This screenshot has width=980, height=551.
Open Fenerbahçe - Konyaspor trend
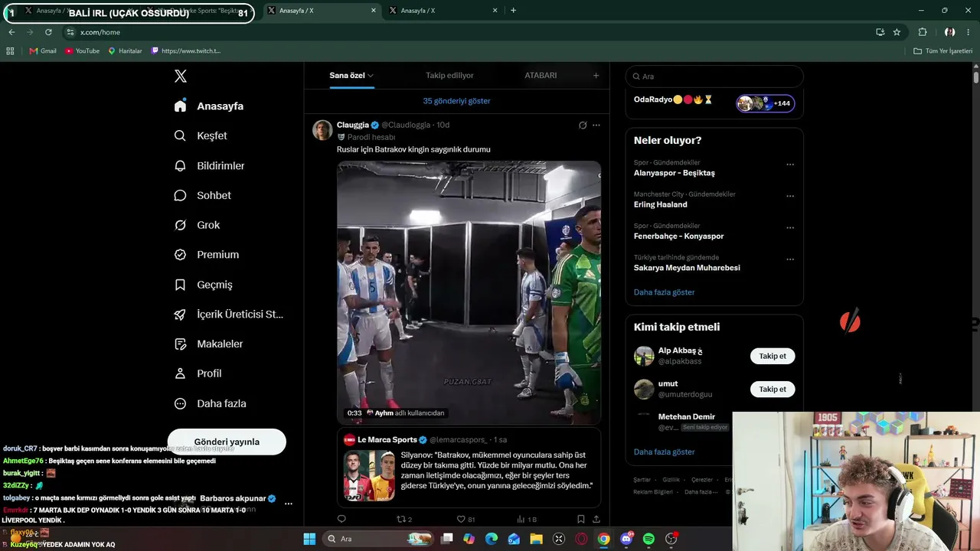[678, 236]
